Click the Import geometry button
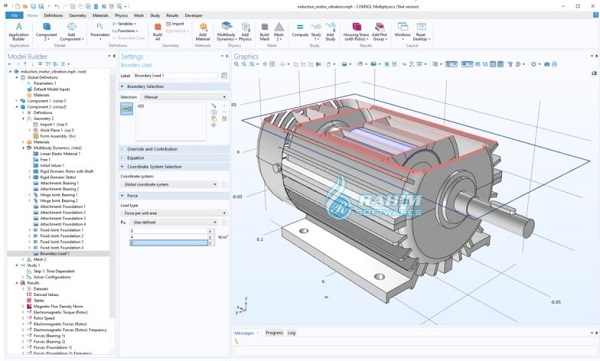The height and width of the screenshot is (361, 600). [x=175, y=24]
